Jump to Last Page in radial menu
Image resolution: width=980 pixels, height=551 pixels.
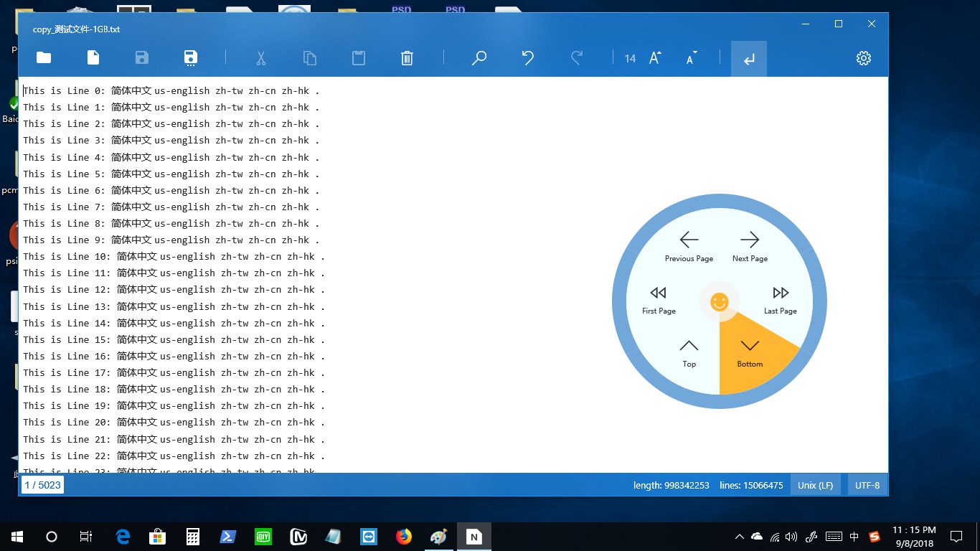(781, 301)
